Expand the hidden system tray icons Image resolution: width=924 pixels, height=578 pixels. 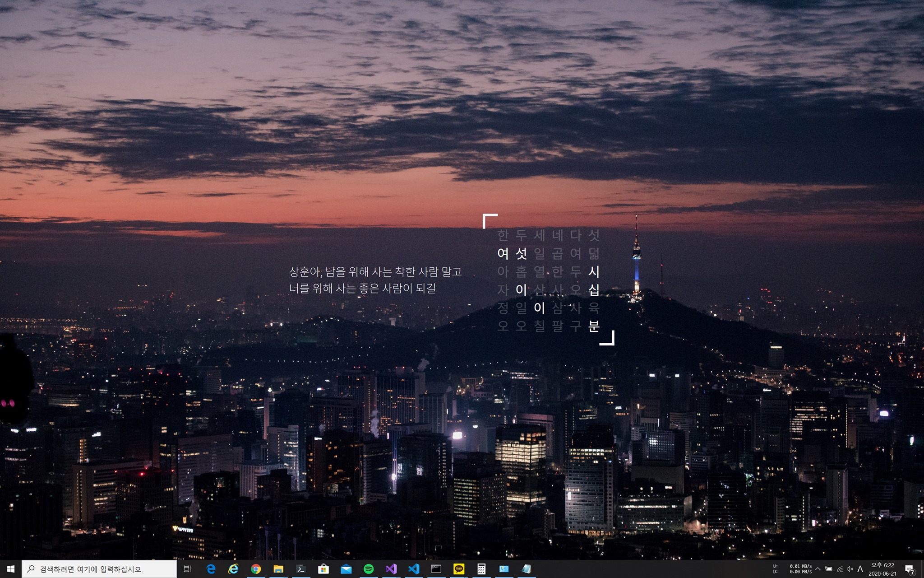pyautogui.click(x=818, y=569)
